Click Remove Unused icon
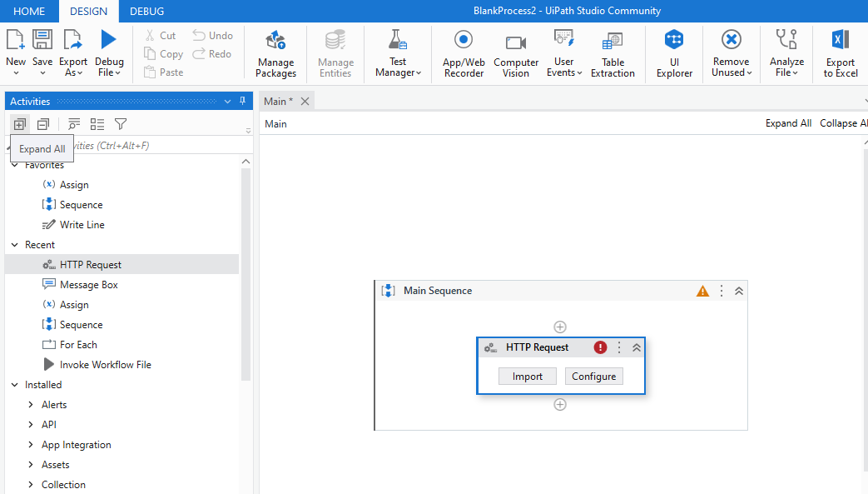The image size is (868, 494). [732, 40]
